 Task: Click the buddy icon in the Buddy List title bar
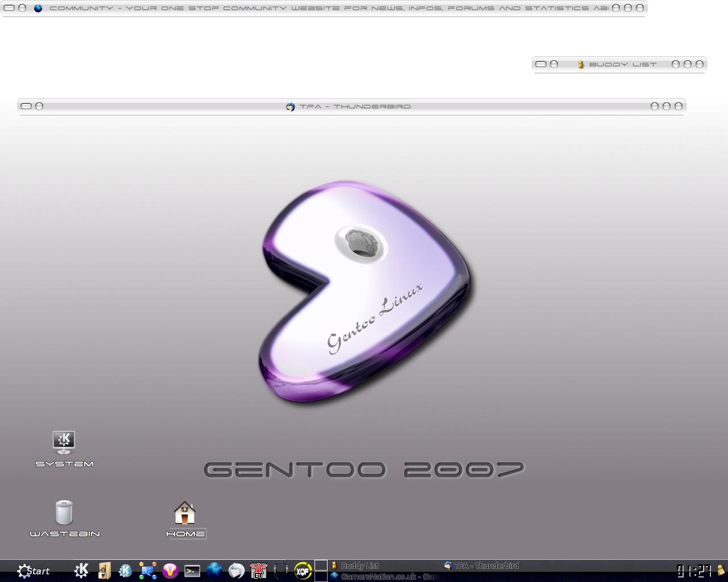[x=581, y=64]
